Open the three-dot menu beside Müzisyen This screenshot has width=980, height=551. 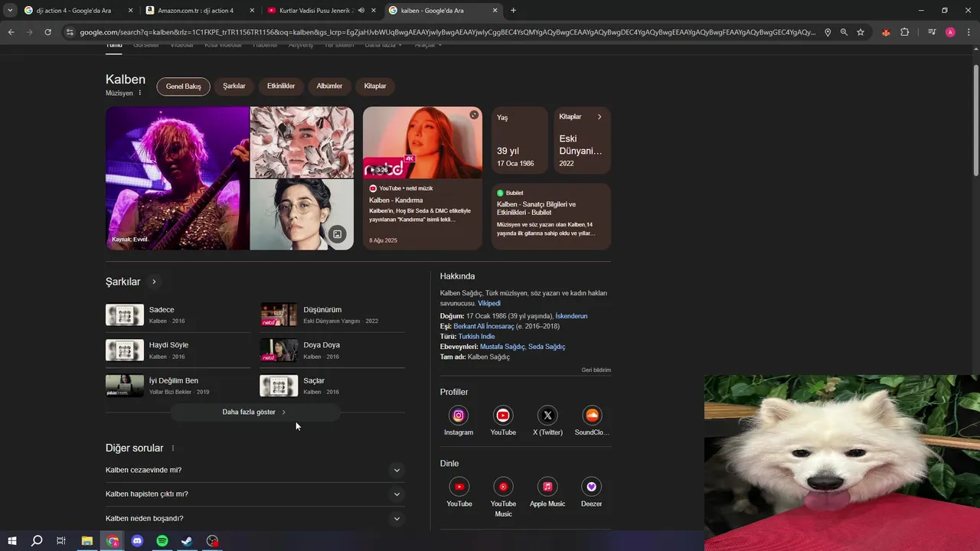(x=139, y=93)
